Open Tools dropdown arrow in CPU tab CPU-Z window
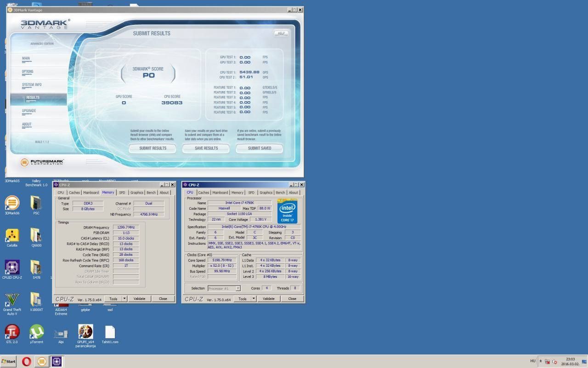Image resolution: width=588 pixels, height=368 pixels. [253, 299]
